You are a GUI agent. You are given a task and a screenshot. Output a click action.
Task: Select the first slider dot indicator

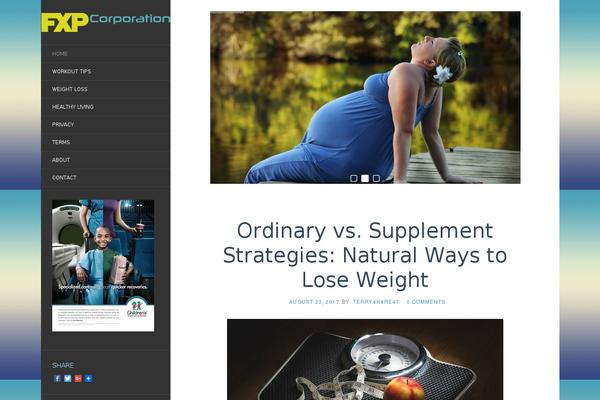354,178
